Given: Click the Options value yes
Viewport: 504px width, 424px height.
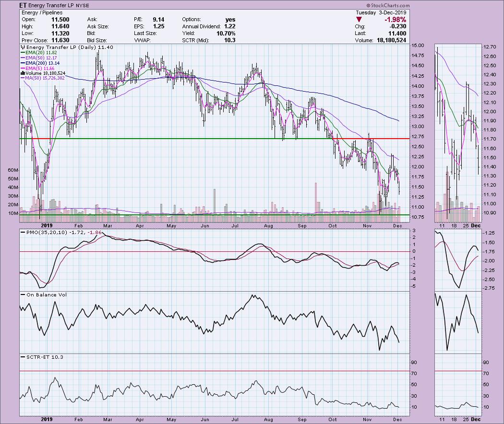Looking at the screenshot, I should pyautogui.click(x=230, y=20).
